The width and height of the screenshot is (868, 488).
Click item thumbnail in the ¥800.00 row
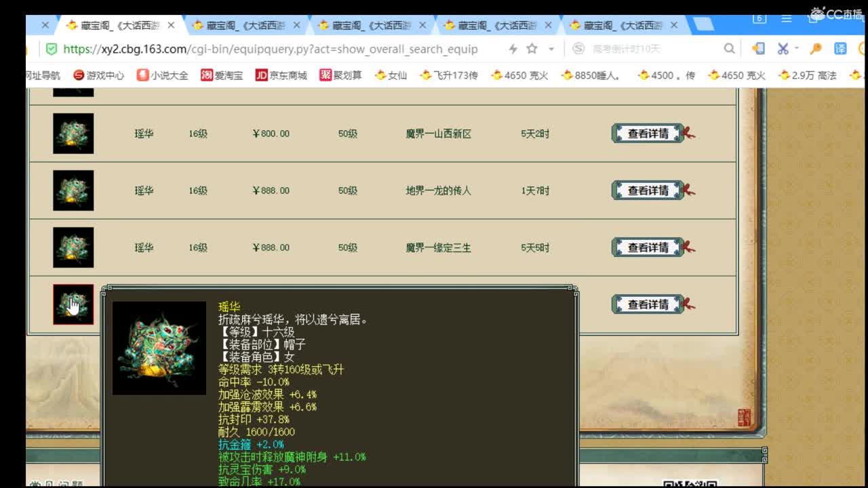tap(73, 134)
